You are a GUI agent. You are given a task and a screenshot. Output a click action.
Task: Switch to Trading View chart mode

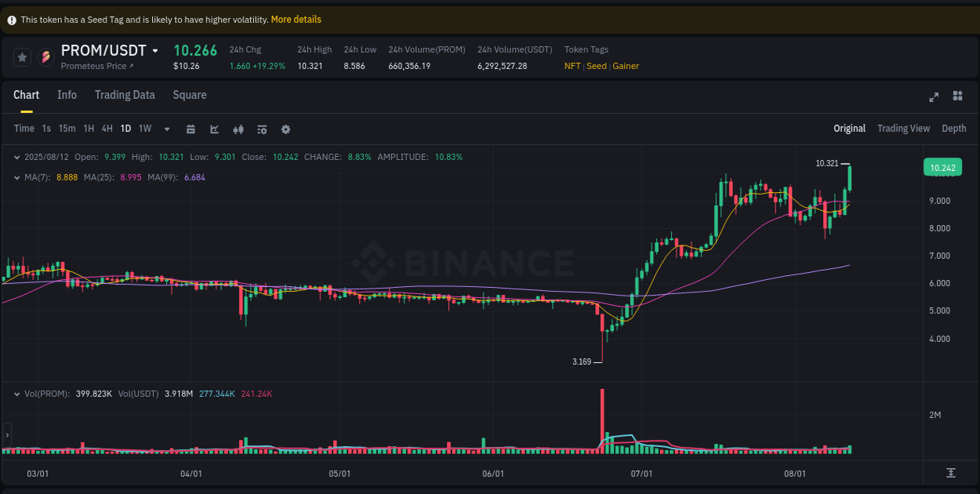pyautogui.click(x=903, y=128)
